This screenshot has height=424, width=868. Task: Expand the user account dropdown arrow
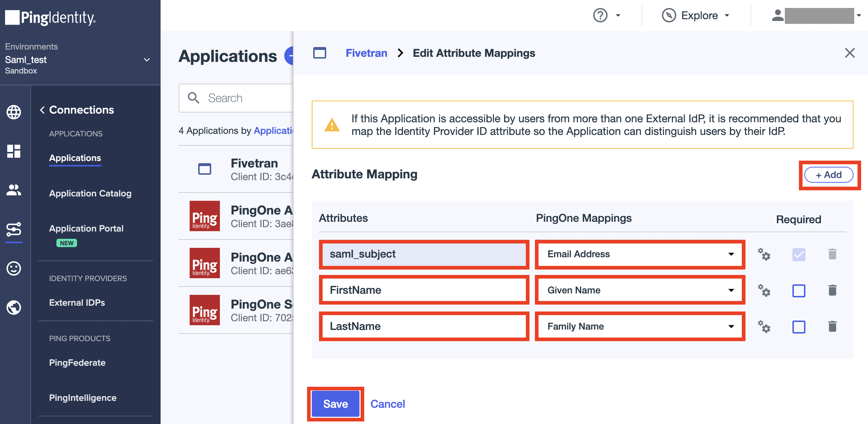point(859,16)
